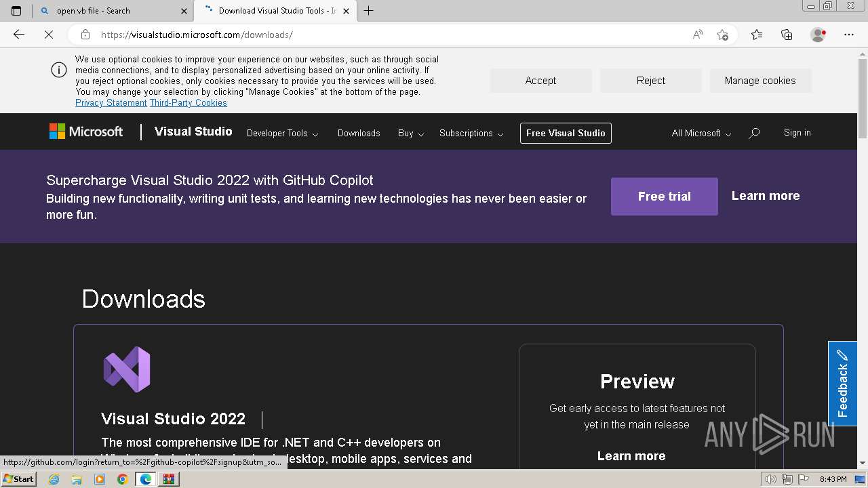Click Learn more in Copilot banner
Screen dimensions: 868x488
(766, 196)
